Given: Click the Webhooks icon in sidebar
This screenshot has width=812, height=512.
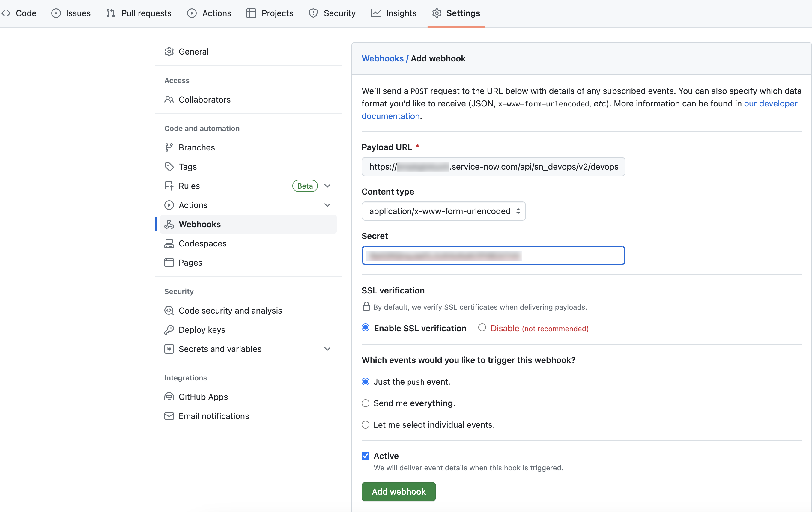Looking at the screenshot, I should point(169,224).
